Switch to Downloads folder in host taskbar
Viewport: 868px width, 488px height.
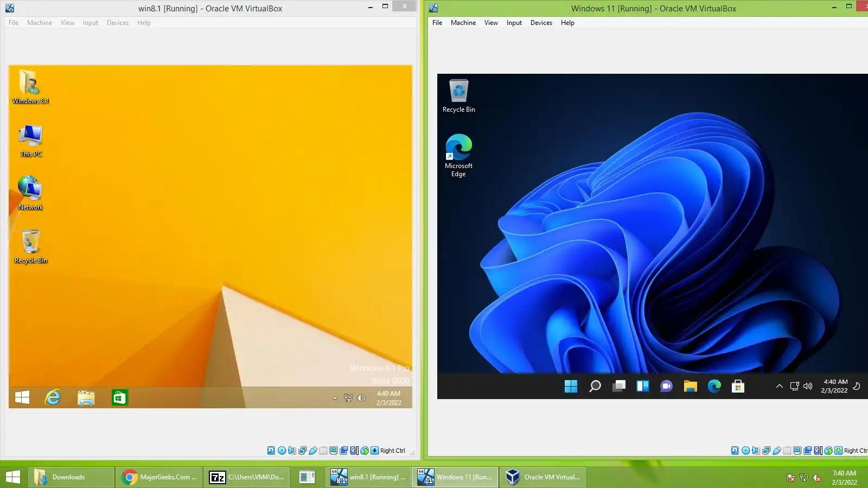(71, 477)
